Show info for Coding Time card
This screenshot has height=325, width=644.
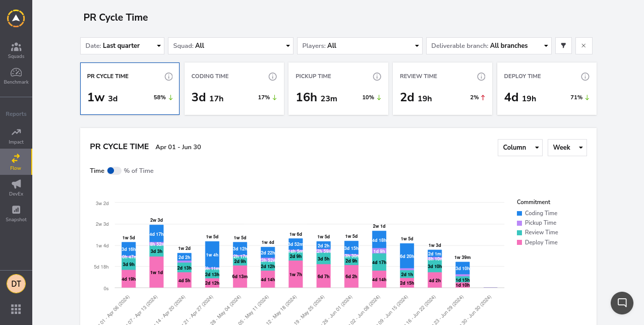pyautogui.click(x=273, y=77)
